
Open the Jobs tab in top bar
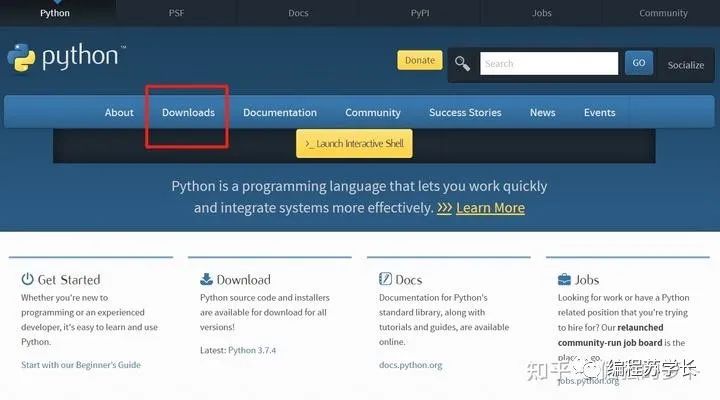(542, 13)
